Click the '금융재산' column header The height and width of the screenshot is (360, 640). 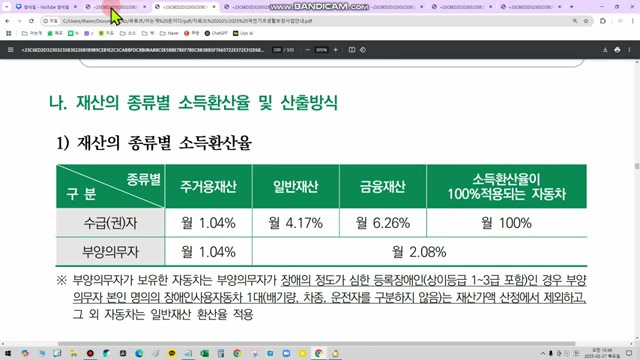click(382, 187)
